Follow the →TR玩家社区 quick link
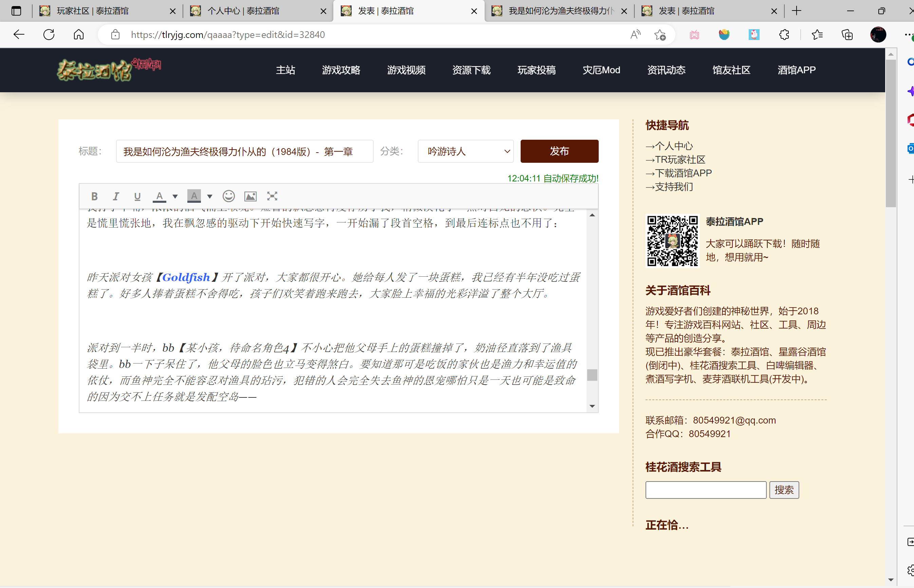The width and height of the screenshot is (914, 588). click(675, 160)
